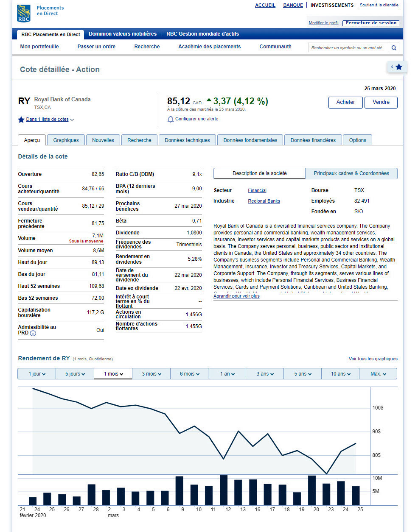Click the Ouverture value 82,65
The height and width of the screenshot is (532, 418).
click(x=98, y=174)
